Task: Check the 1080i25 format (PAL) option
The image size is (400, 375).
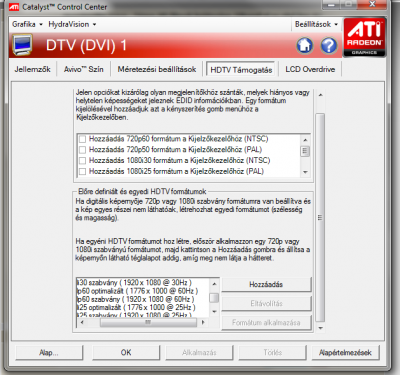Action: (82, 171)
